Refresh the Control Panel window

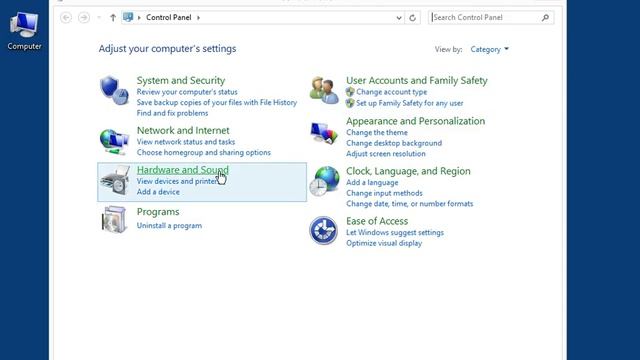coord(413,18)
